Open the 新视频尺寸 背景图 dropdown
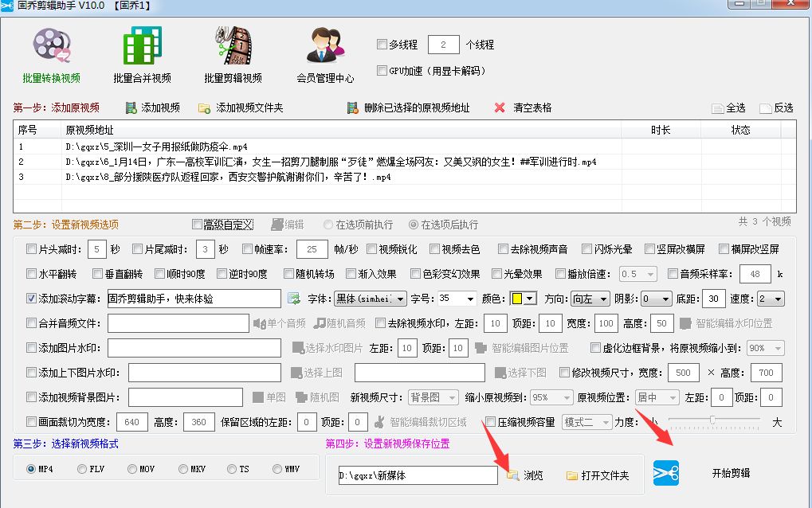Image resolution: width=812 pixels, height=508 pixels. [433, 397]
